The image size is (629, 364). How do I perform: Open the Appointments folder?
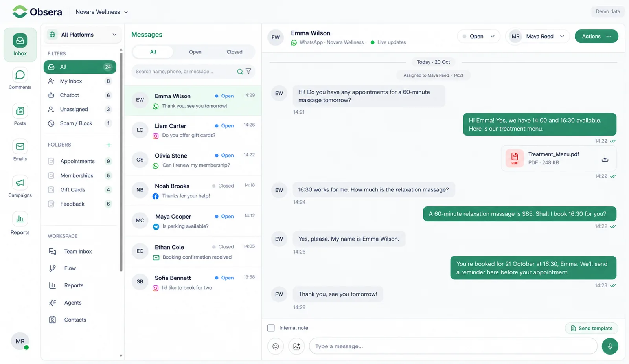click(80, 161)
